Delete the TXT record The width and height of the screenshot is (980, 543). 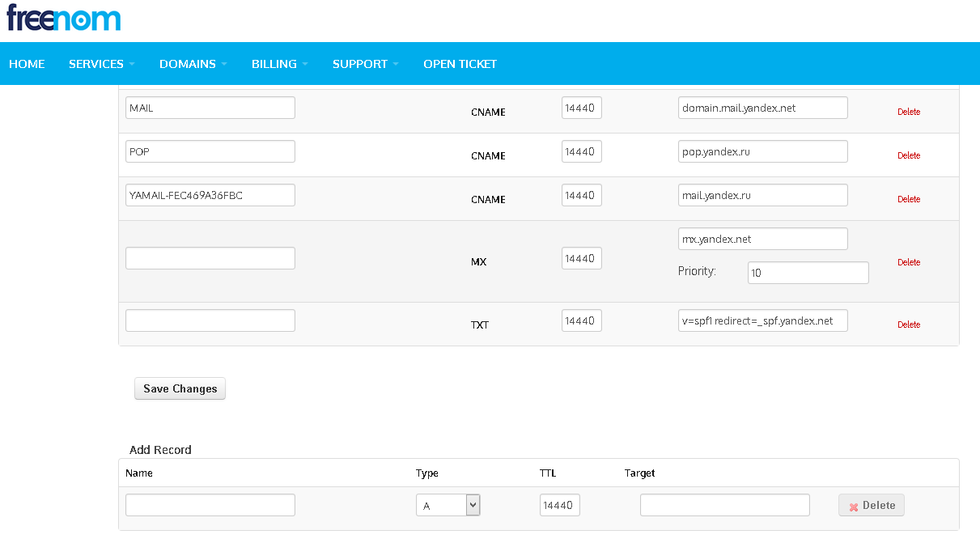point(909,325)
